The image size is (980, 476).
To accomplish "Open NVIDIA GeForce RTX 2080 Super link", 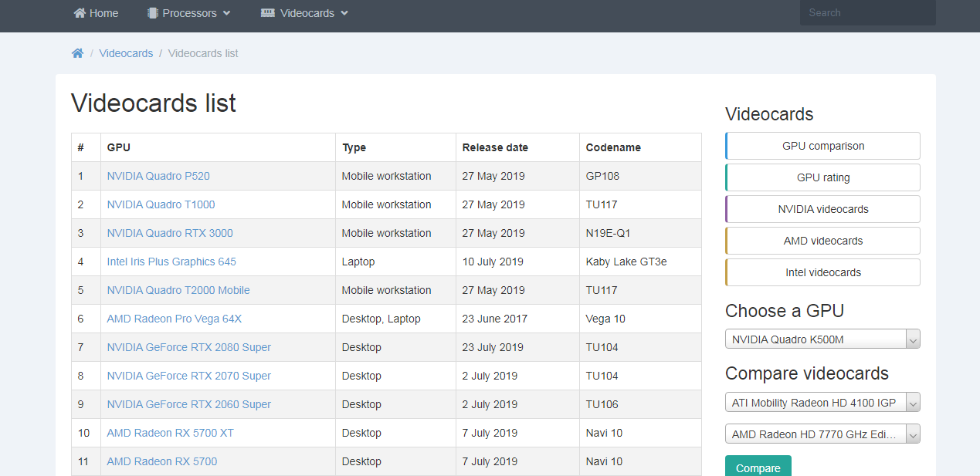I will (x=189, y=347).
